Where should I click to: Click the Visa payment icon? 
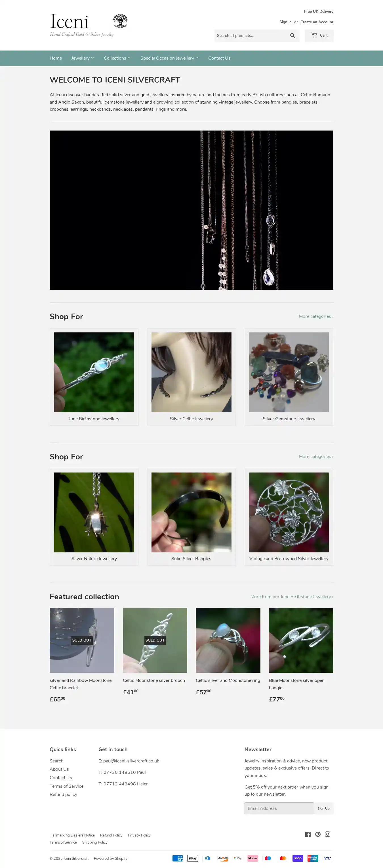pos(328,858)
